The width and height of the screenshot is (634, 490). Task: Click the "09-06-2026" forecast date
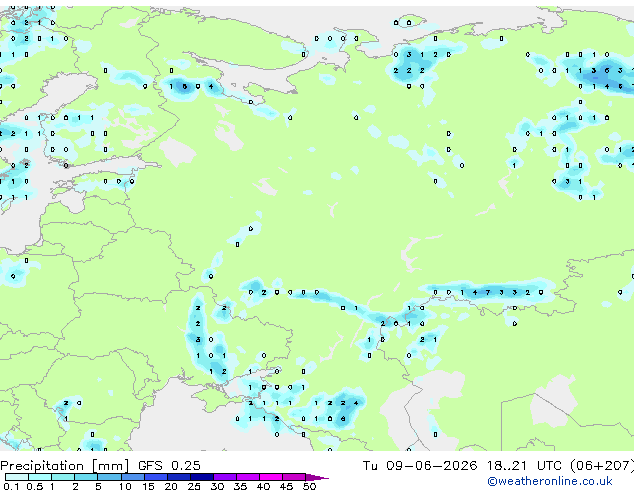pyautogui.click(x=431, y=466)
